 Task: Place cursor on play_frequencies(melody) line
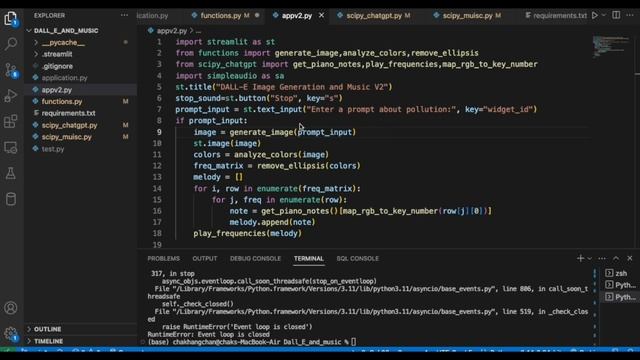247,233
